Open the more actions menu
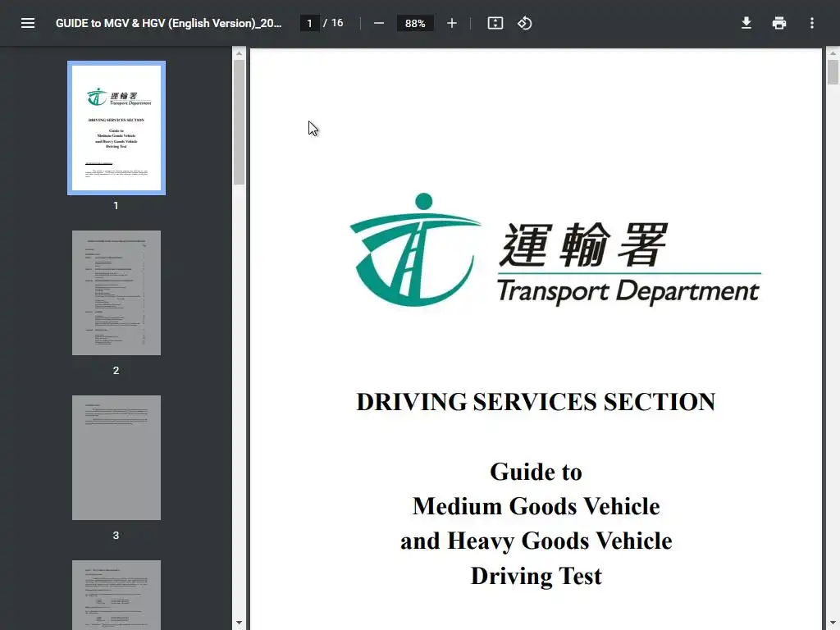 tap(812, 23)
